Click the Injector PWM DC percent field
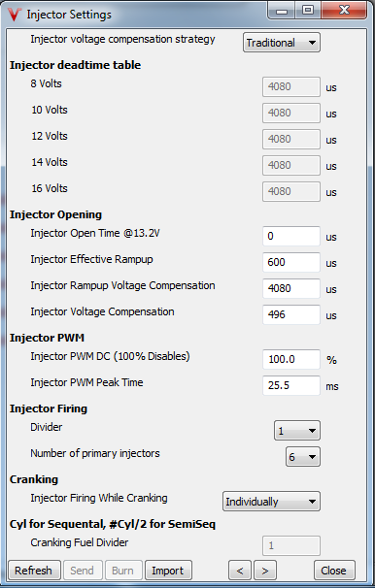Viewport: 375px width, 588px height. click(291, 359)
